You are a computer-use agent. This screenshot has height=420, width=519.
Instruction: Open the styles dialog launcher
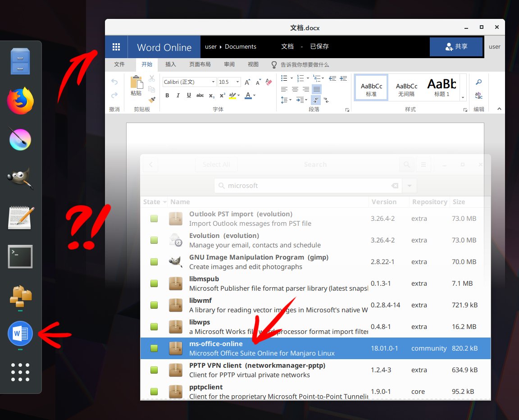[465, 110]
